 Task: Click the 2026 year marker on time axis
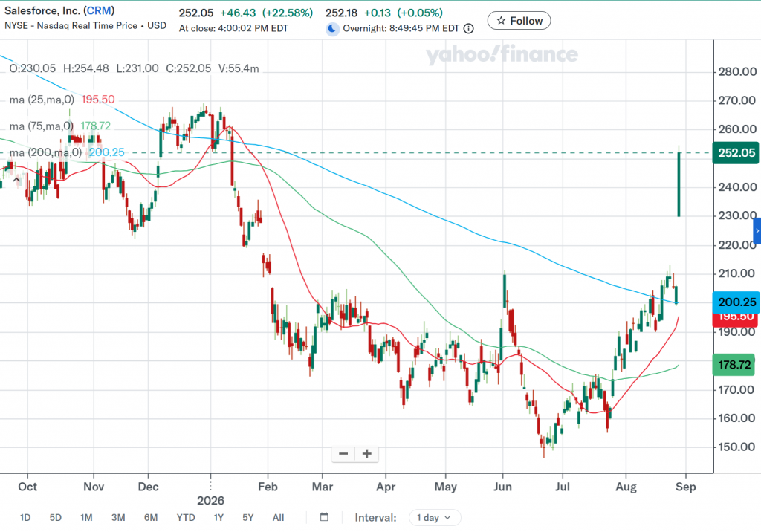click(210, 501)
